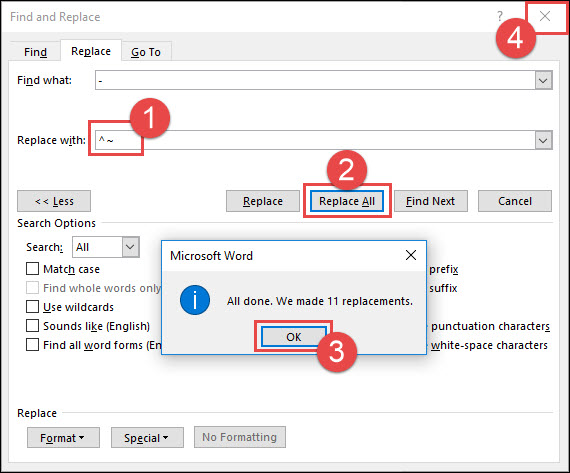570x473 pixels.
Task: Open the Search direction All dropdown
Action: click(106, 247)
